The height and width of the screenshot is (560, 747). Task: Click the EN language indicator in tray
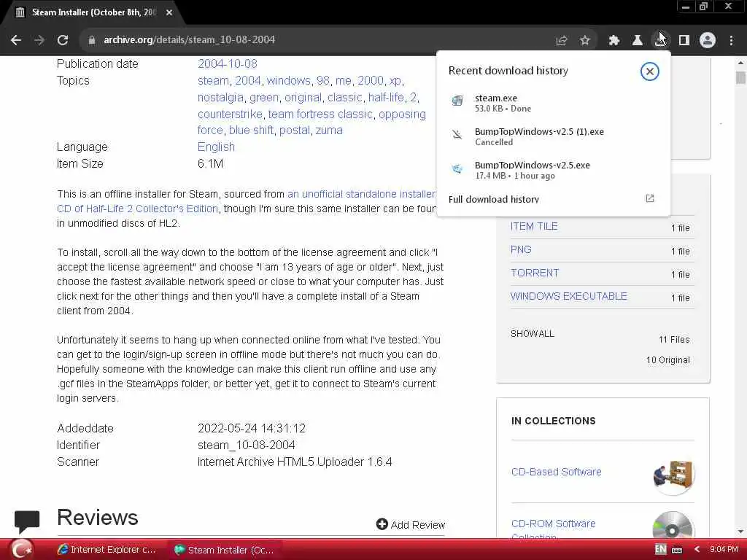660,550
